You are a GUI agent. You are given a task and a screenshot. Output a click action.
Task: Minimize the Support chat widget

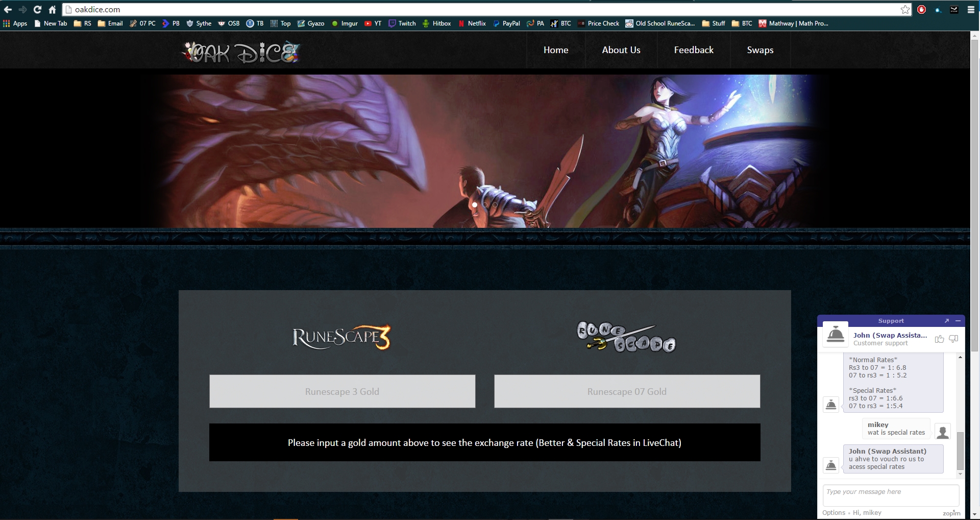click(958, 321)
